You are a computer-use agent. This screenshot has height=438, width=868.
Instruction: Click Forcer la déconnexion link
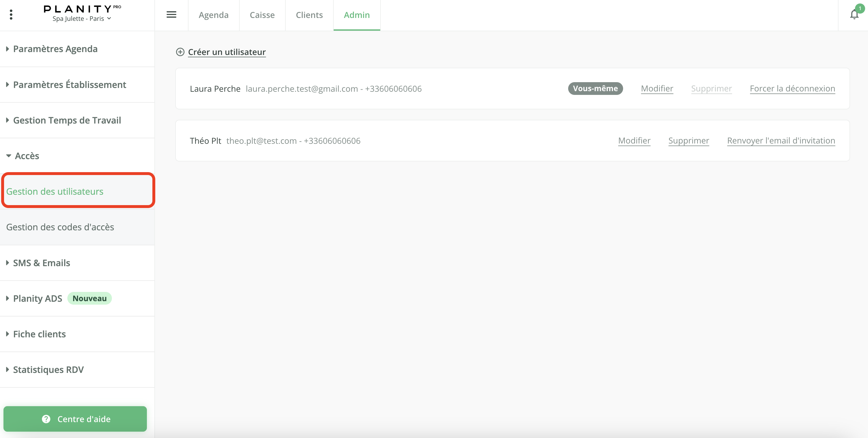pyautogui.click(x=792, y=88)
